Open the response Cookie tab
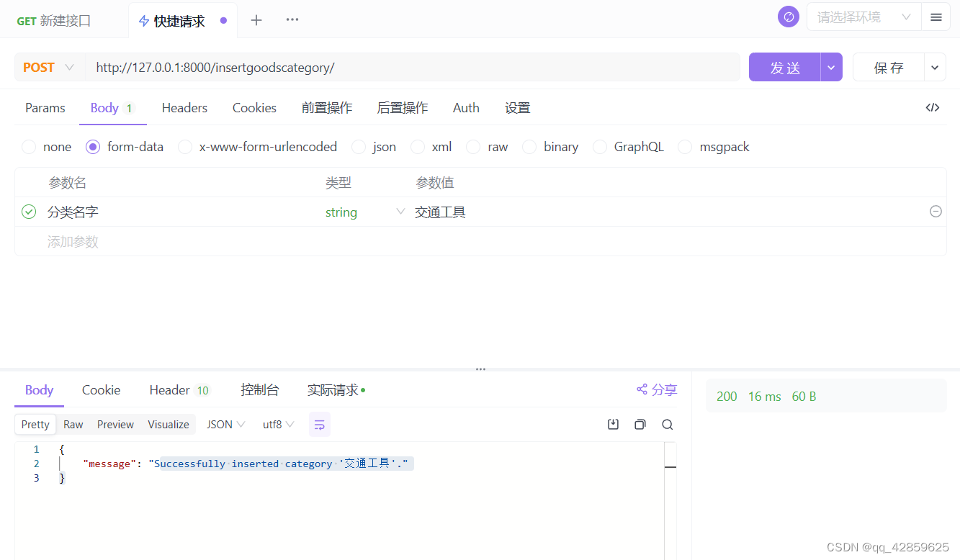The height and width of the screenshot is (560, 960). pos(101,389)
